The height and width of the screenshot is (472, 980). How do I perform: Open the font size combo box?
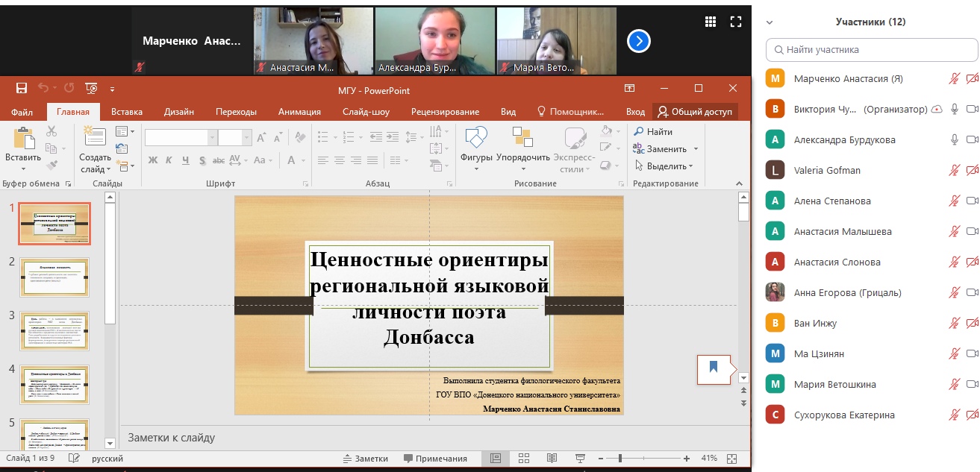click(235, 137)
